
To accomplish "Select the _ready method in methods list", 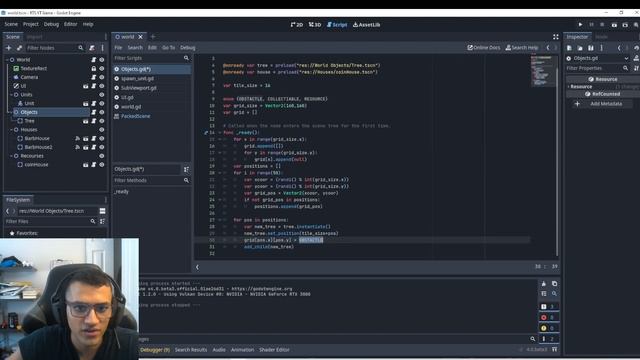I will pos(122,191).
